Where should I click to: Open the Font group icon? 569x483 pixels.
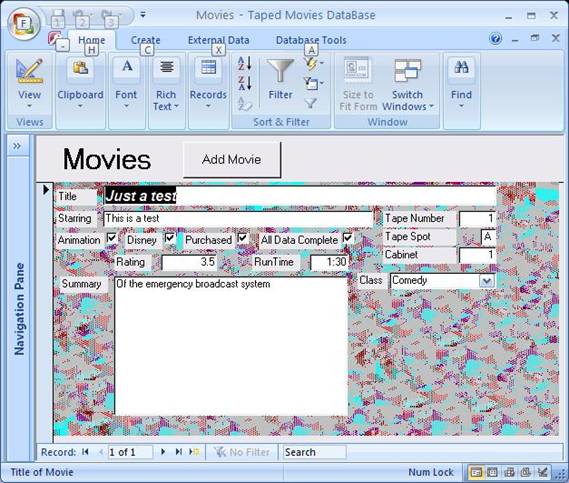point(127,67)
